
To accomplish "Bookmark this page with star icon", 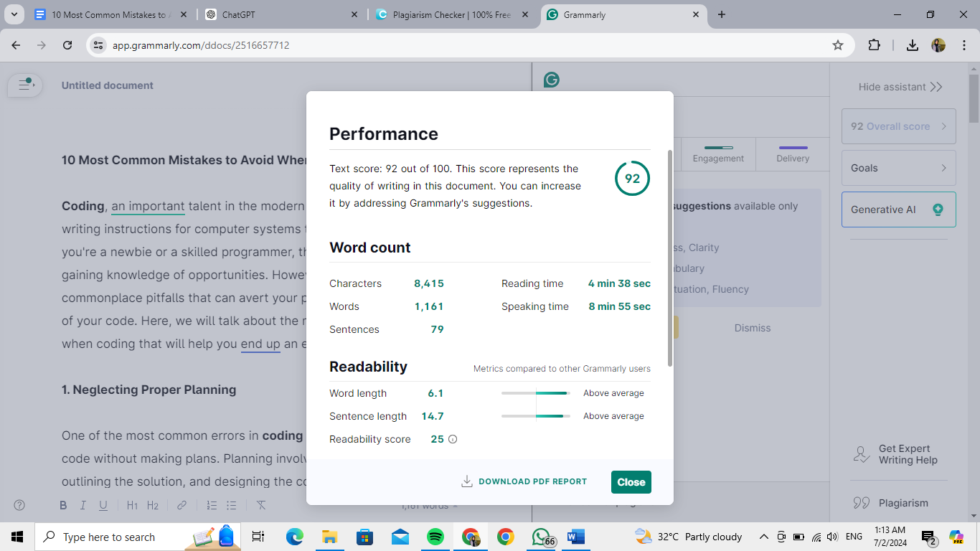I will [x=838, y=45].
